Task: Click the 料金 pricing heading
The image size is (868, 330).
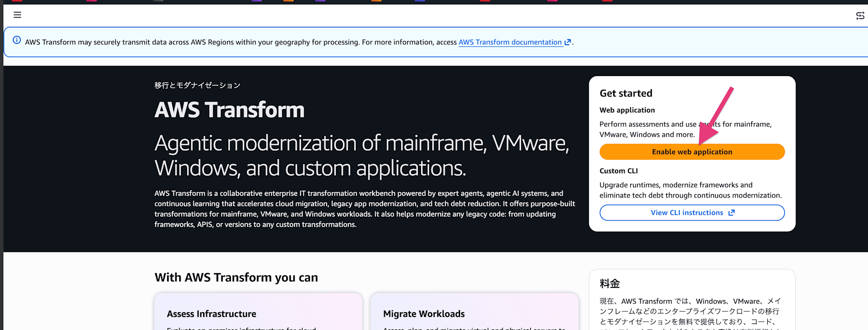Action: tap(610, 284)
